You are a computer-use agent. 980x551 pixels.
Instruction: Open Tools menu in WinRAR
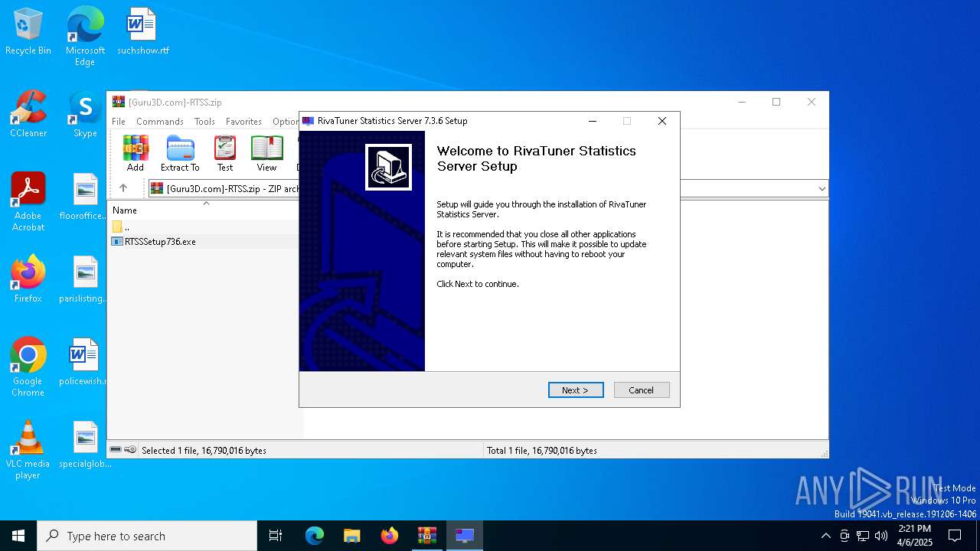(x=204, y=122)
